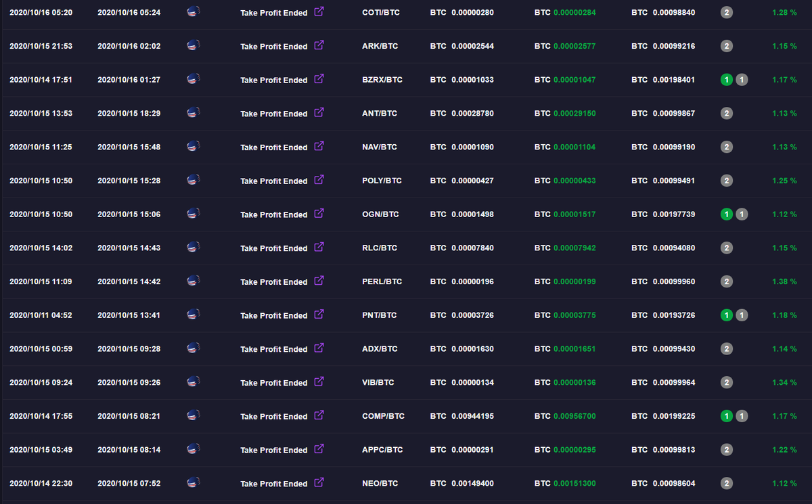Open external link icon in COMP/BTC row
Viewport: 812px width, 504px height.
(x=319, y=415)
